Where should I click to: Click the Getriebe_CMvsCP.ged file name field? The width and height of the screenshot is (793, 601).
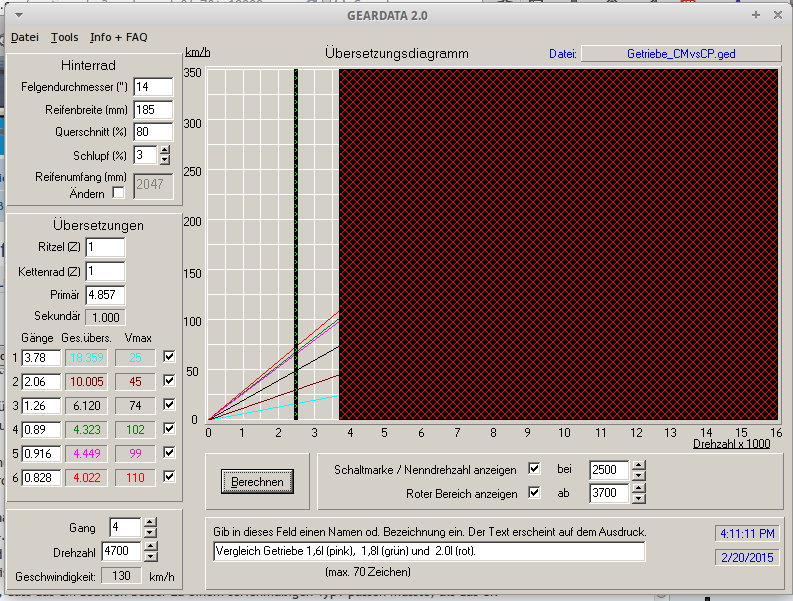680,54
